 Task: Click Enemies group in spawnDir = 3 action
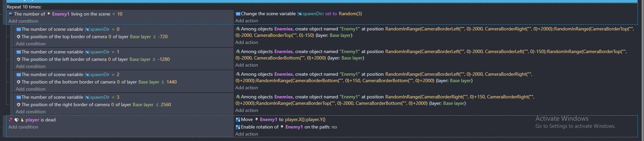(x=283, y=97)
